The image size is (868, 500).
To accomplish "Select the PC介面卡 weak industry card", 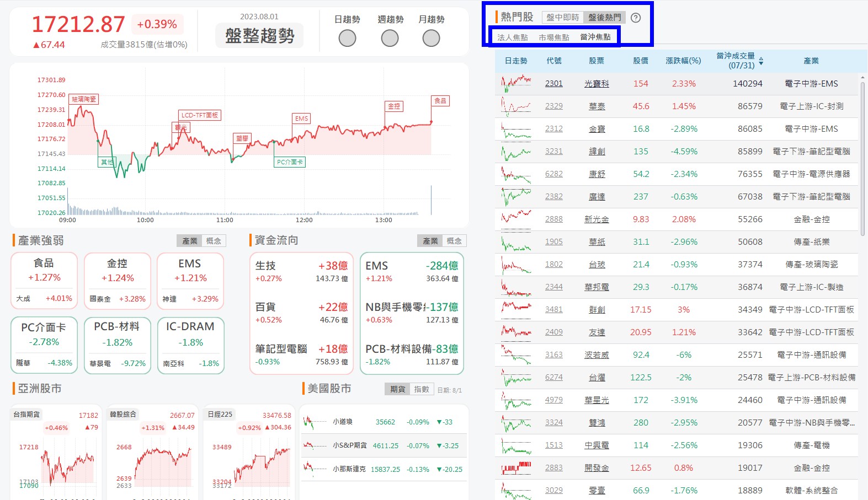I will (44, 345).
